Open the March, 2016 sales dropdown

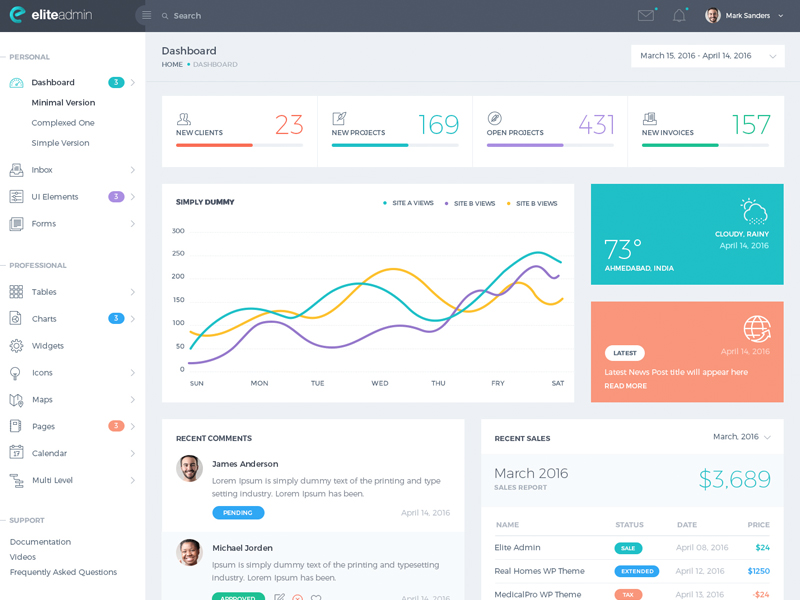(741, 437)
